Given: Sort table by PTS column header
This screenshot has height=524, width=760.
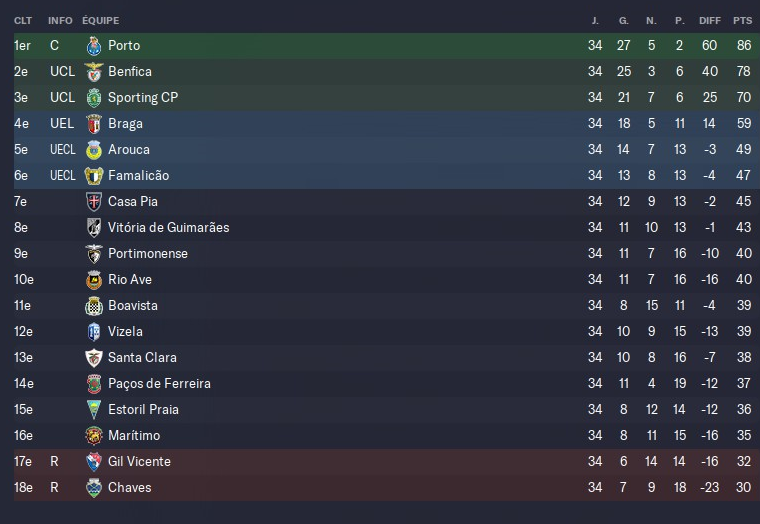Looking at the screenshot, I should [x=742, y=20].
